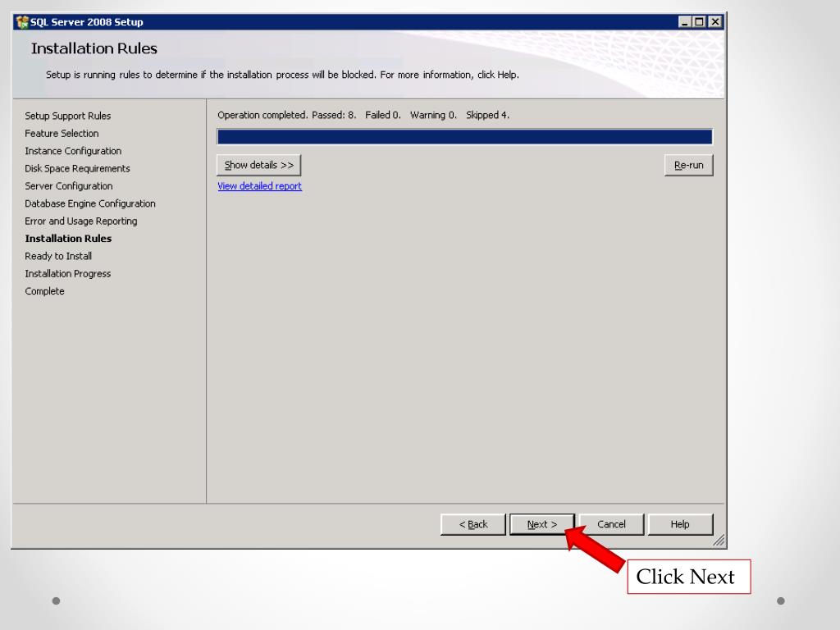Select Setup Support Rules step
The width and height of the screenshot is (840, 630).
[67, 116]
